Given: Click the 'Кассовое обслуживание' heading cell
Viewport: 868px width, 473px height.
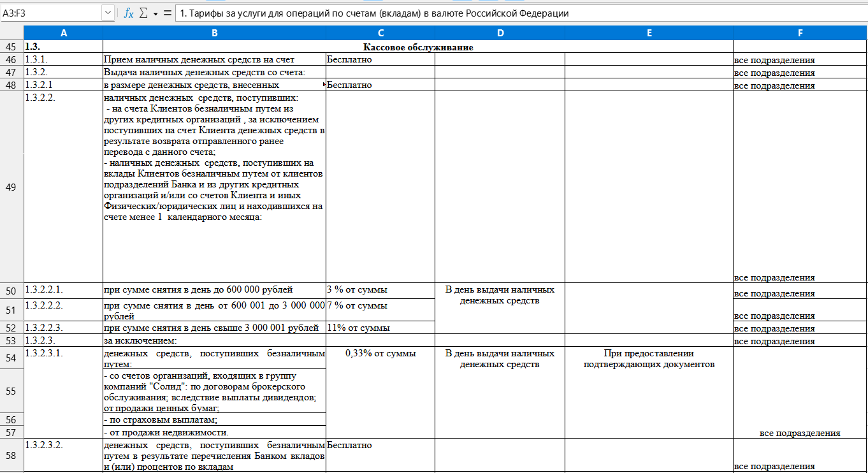Looking at the screenshot, I should (418, 47).
